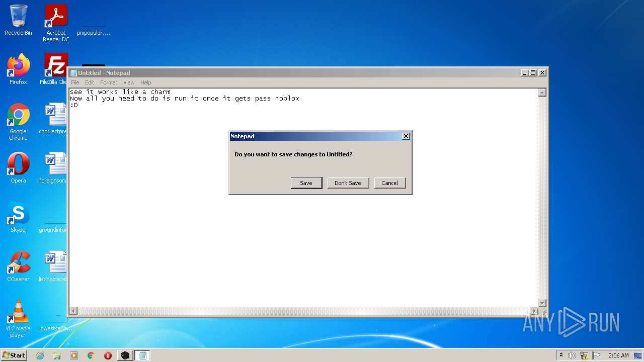
Task: Close the Notepad save prompt dialog
Action: (x=406, y=136)
